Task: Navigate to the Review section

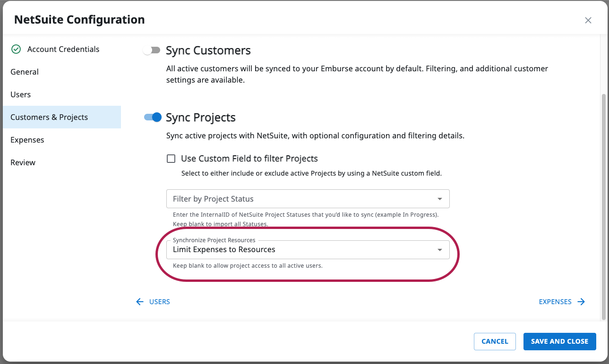Action: pos(23,162)
